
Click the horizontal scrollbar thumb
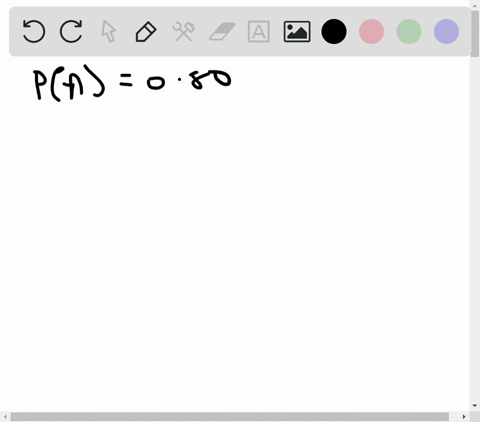pyautogui.click(x=230, y=417)
